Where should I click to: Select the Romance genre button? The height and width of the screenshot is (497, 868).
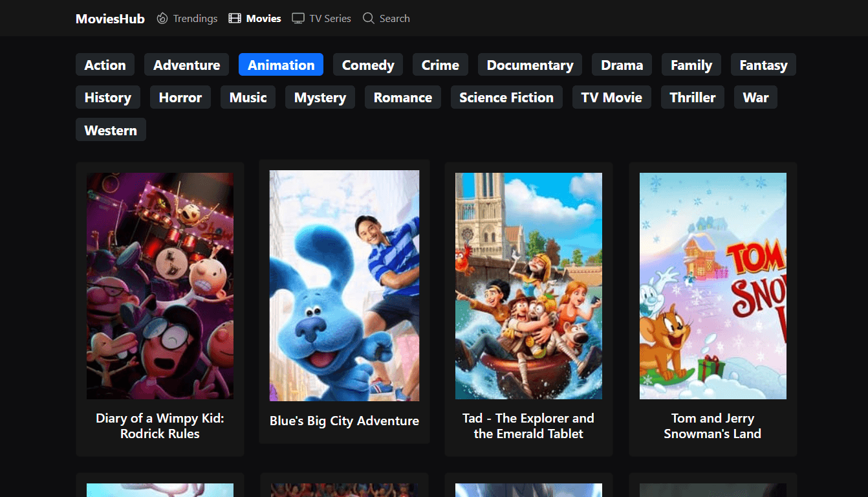(x=403, y=97)
